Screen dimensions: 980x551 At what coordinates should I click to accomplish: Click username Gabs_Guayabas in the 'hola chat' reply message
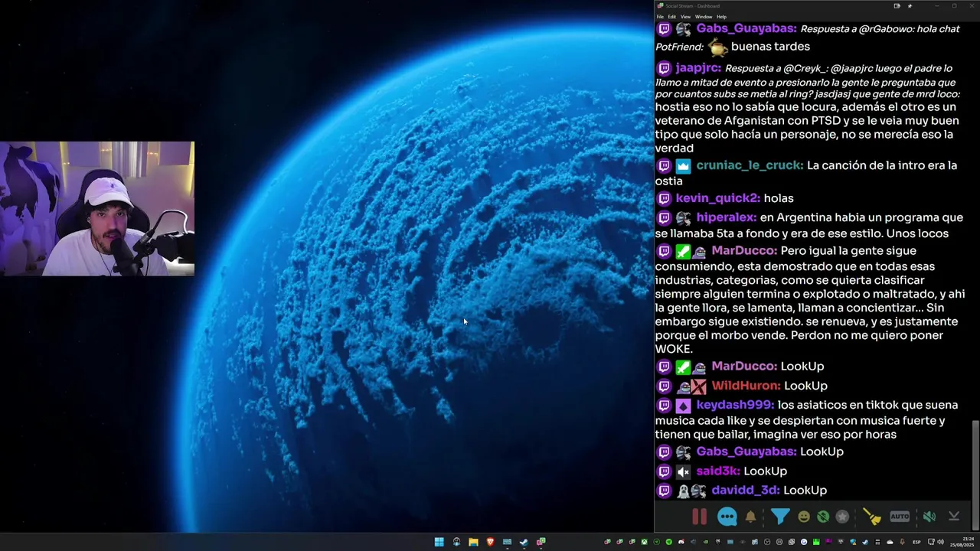pyautogui.click(x=746, y=28)
